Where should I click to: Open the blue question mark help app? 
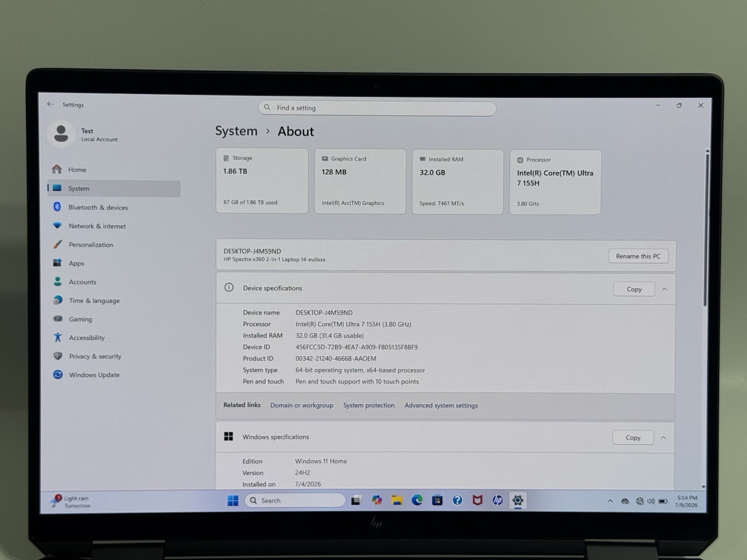pyautogui.click(x=457, y=500)
